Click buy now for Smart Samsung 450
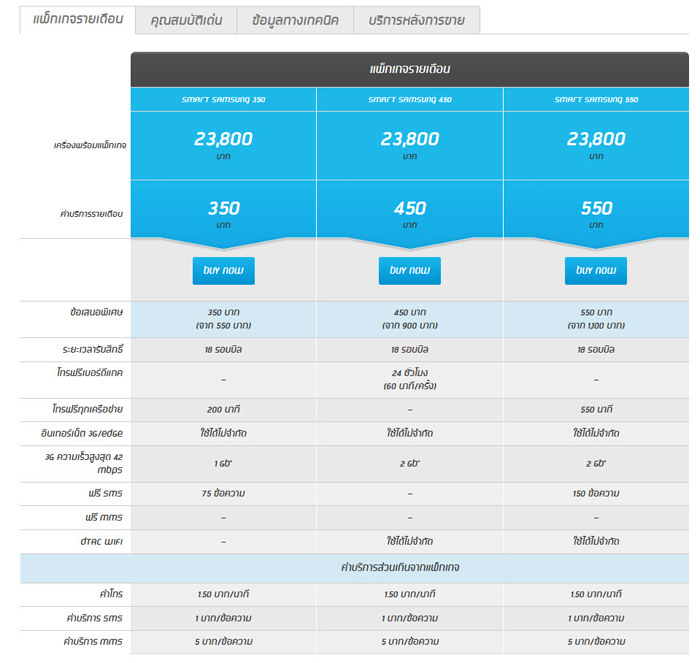 click(x=410, y=271)
